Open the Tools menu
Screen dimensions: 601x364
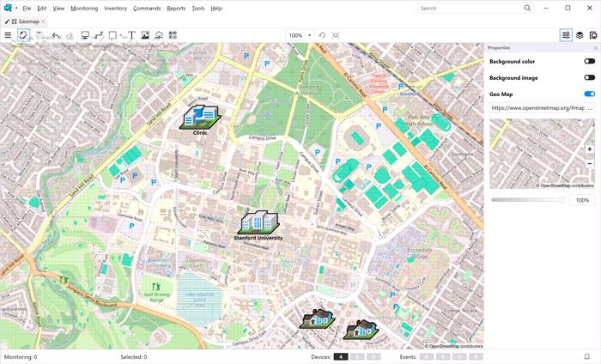point(198,8)
